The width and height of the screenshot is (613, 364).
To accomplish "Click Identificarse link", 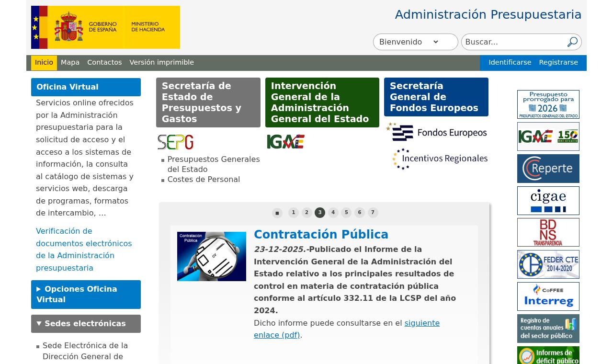I will pyautogui.click(x=510, y=63).
